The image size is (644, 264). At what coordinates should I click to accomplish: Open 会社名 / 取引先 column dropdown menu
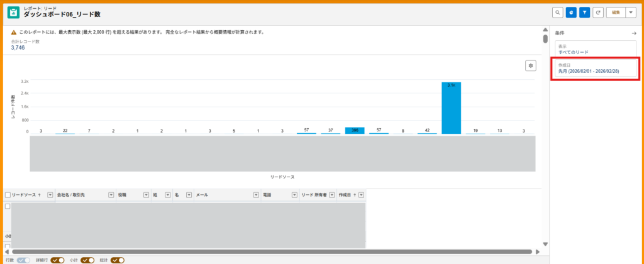(111, 195)
